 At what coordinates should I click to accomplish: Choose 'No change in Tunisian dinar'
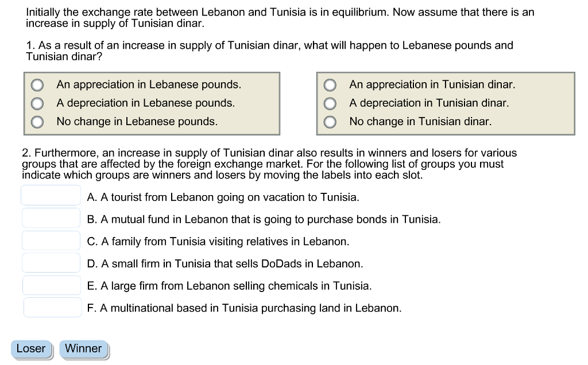(x=330, y=122)
